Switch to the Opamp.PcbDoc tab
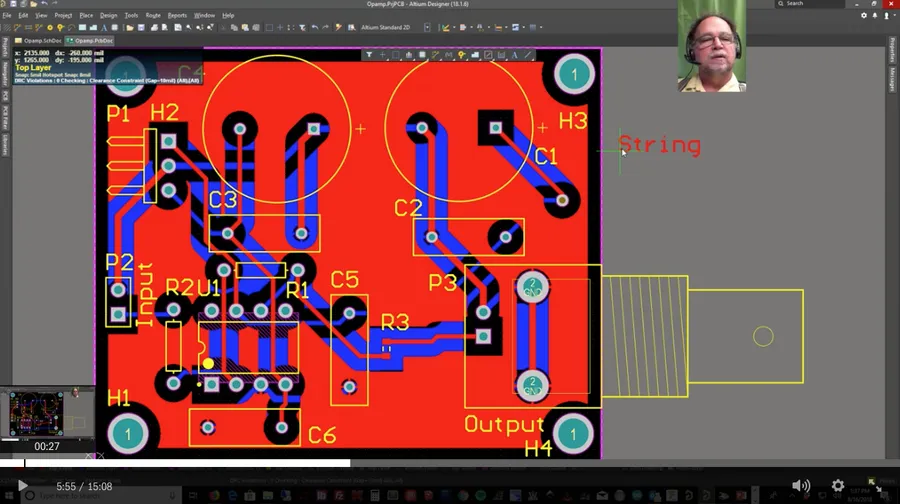 [90, 41]
